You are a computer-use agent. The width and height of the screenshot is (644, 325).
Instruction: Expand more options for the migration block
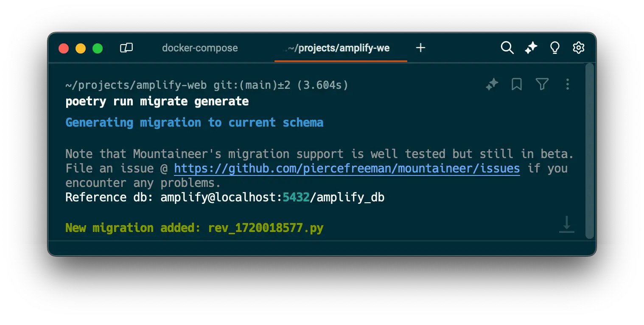point(567,85)
